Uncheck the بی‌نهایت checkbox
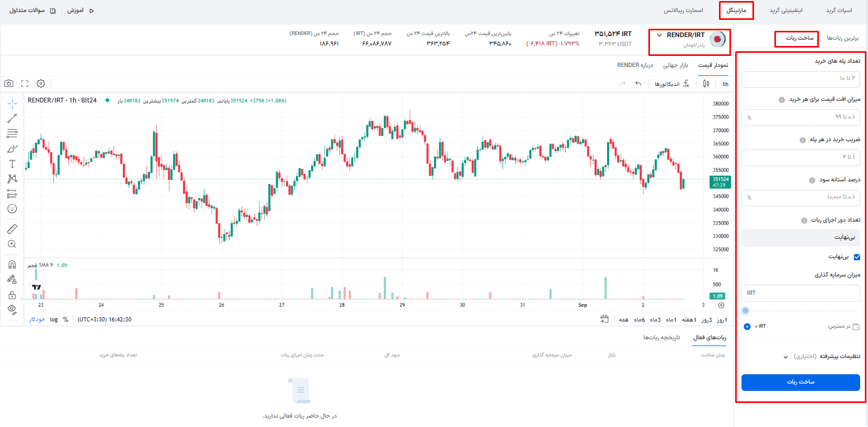 click(856, 257)
